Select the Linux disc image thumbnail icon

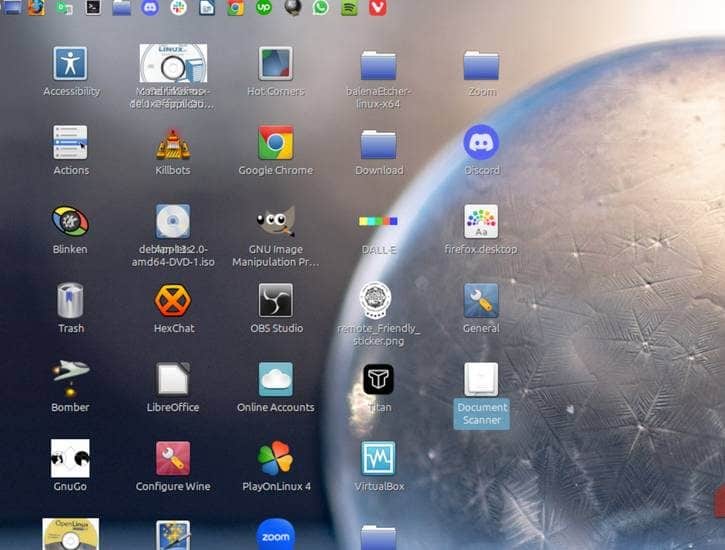173,63
